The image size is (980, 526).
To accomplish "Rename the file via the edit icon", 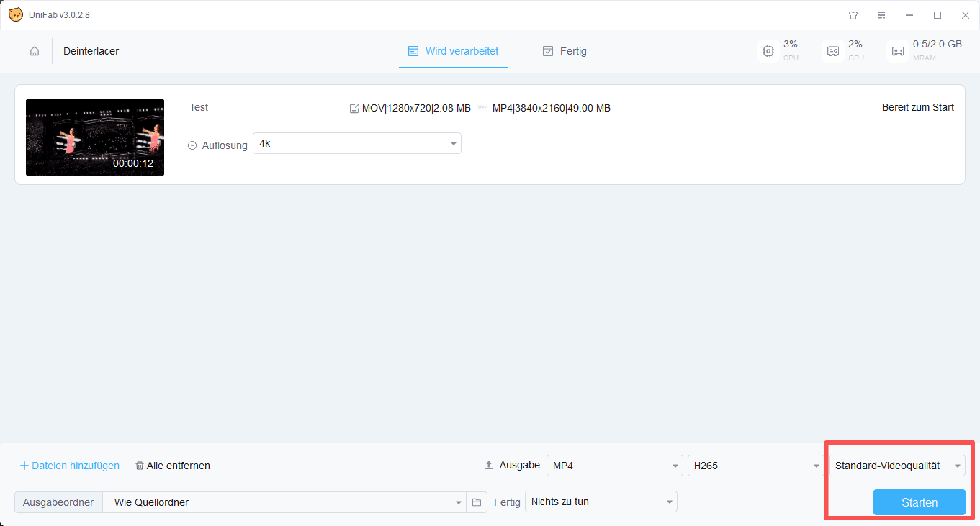I will 354,109.
